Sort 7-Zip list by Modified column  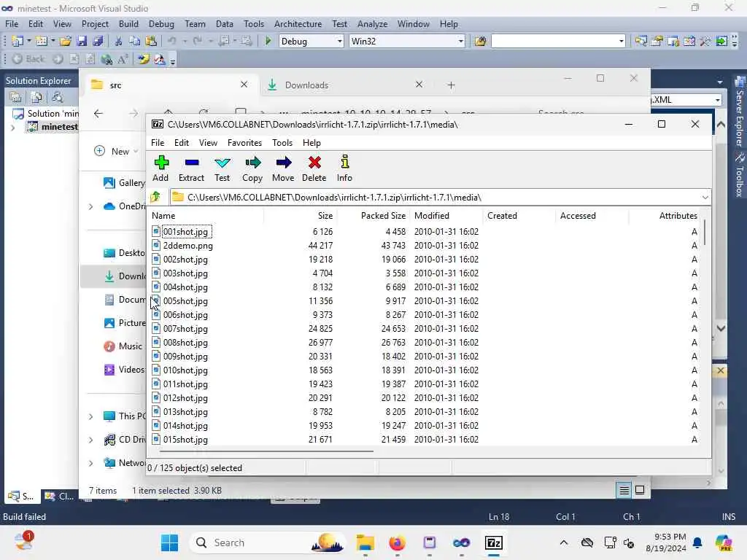(446, 216)
